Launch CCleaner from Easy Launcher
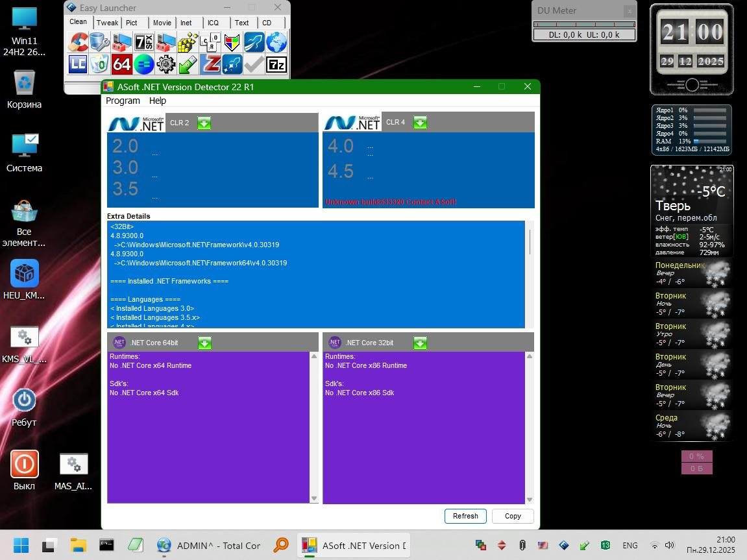747x560 pixels. [78, 42]
